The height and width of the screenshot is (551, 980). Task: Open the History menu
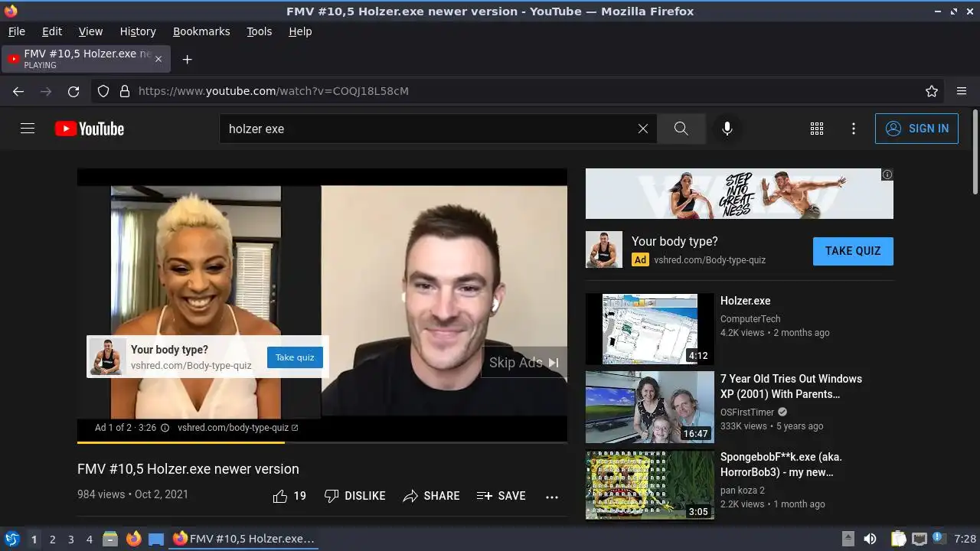click(138, 31)
